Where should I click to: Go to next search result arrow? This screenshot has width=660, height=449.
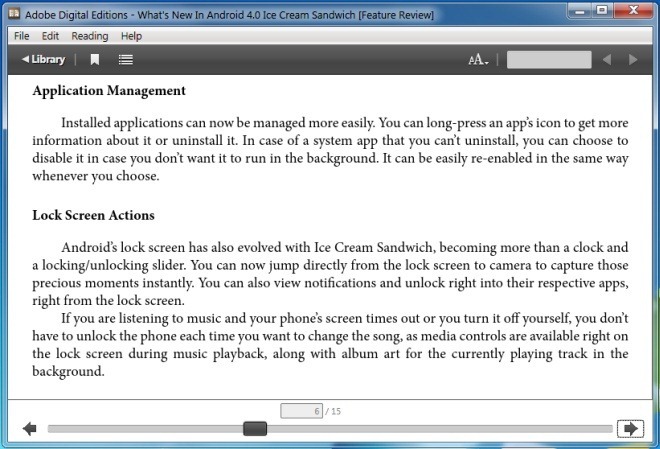click(x=633, y=60)
